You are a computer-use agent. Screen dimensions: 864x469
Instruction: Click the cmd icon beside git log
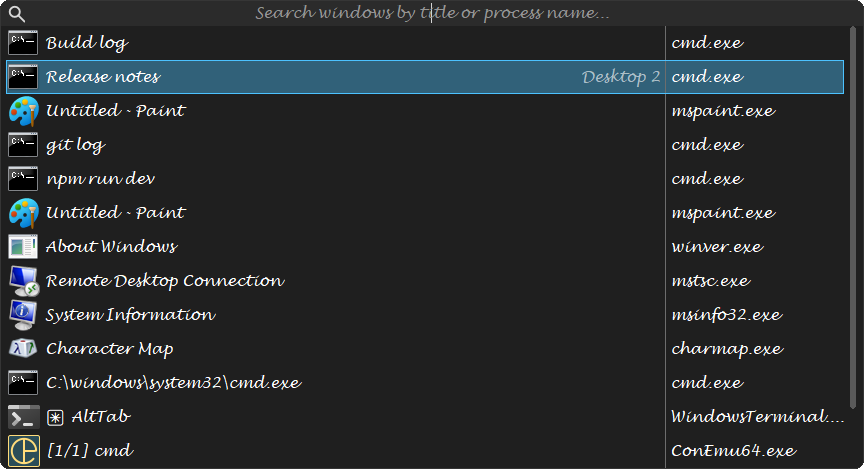[x=23, y=145]
